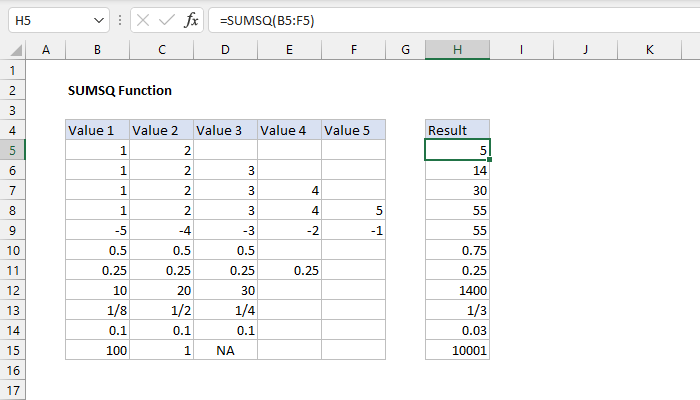The image size is (700, 400).
Task: Select column K header
Action: (x=650, y=50)
